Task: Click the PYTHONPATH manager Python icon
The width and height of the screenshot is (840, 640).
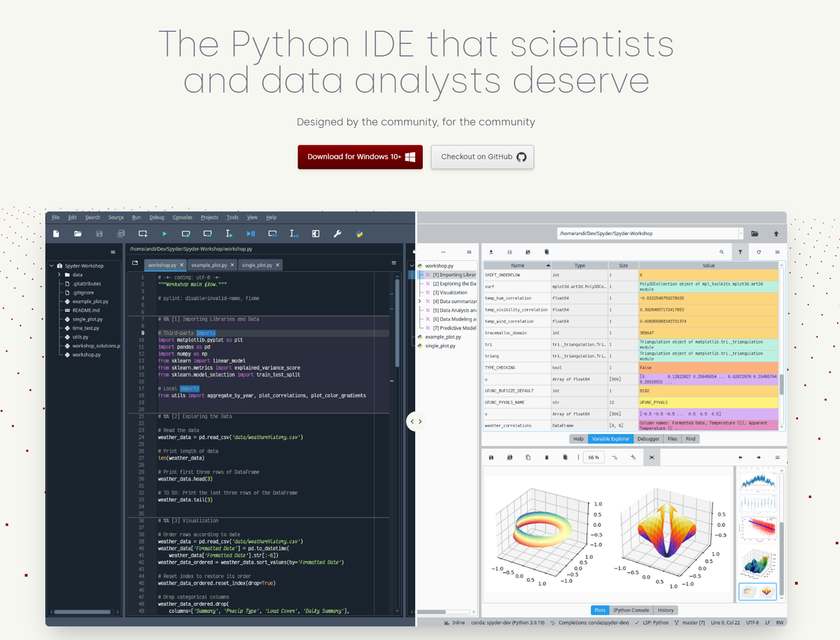Action: tap(359, 234)
